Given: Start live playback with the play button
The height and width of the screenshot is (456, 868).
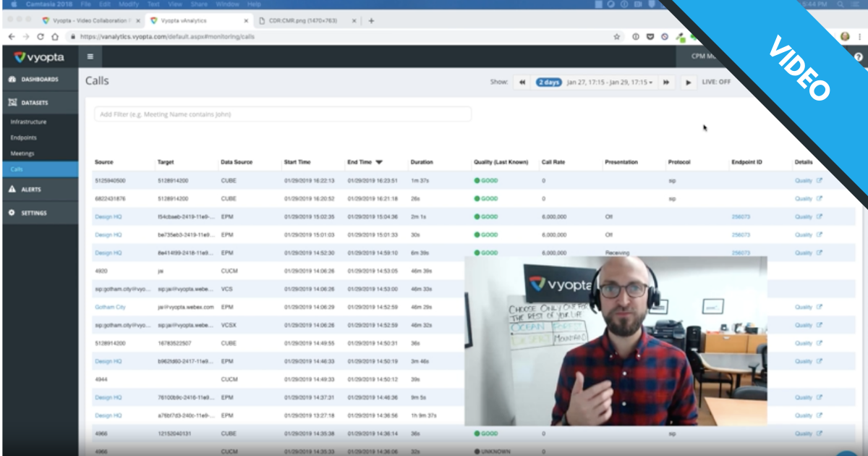Looking at the screenshot, I should [688, 83].
